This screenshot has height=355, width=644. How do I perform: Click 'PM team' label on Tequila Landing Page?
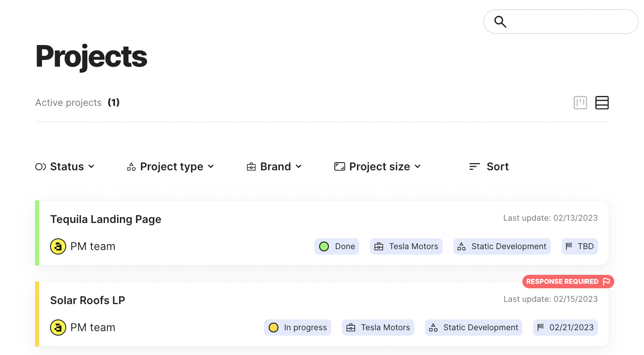(x=93, y=246)
